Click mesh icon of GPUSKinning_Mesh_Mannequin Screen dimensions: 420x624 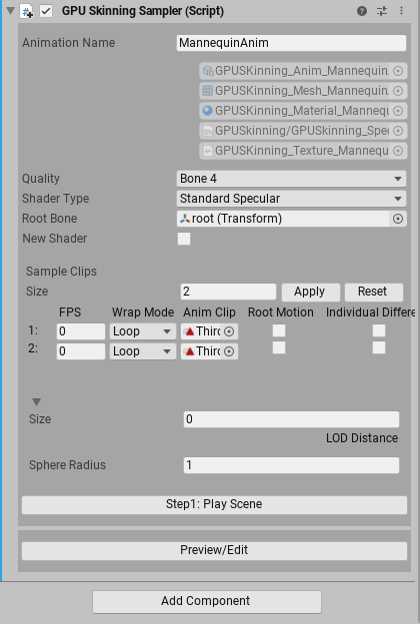click(207, 91)
